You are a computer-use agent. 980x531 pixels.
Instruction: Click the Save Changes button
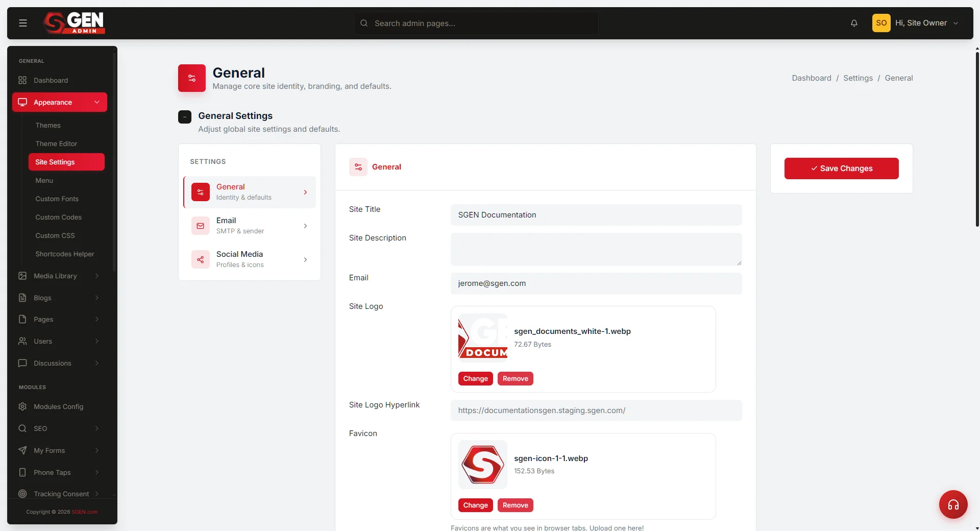[x=841, y=168]
